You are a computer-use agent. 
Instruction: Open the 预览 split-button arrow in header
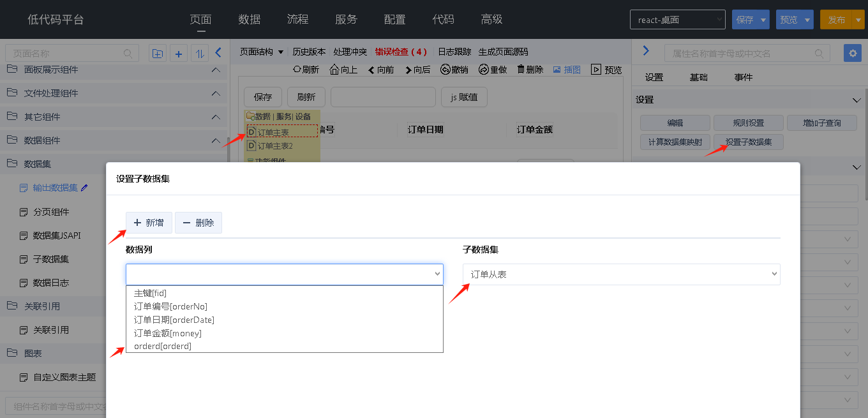pyautogui.click(x=807, y=20)
